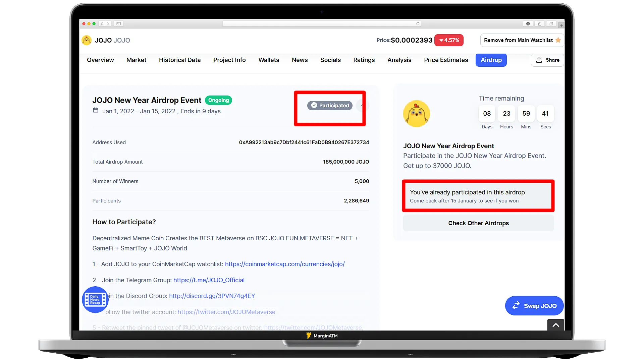This screenshot has height=362, width=644.
Task: Click the Days countdown box
Action: [487, 114]
